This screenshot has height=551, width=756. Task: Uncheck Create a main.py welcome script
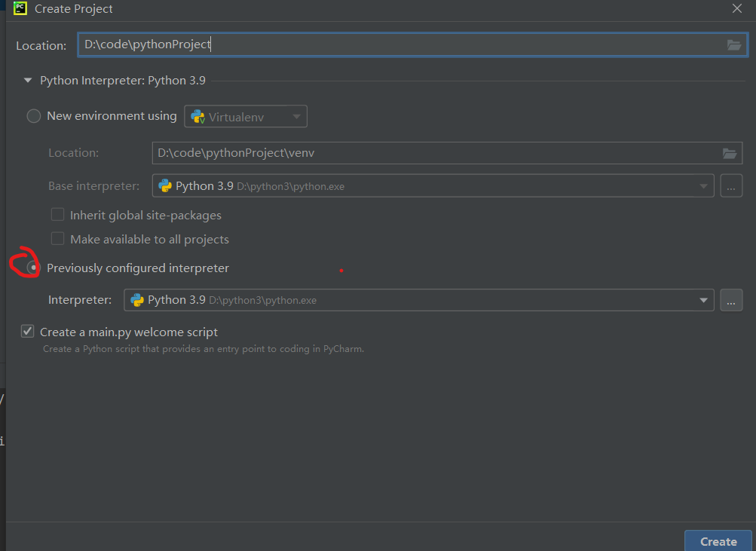pyautogui.click(x=27, y=331)
